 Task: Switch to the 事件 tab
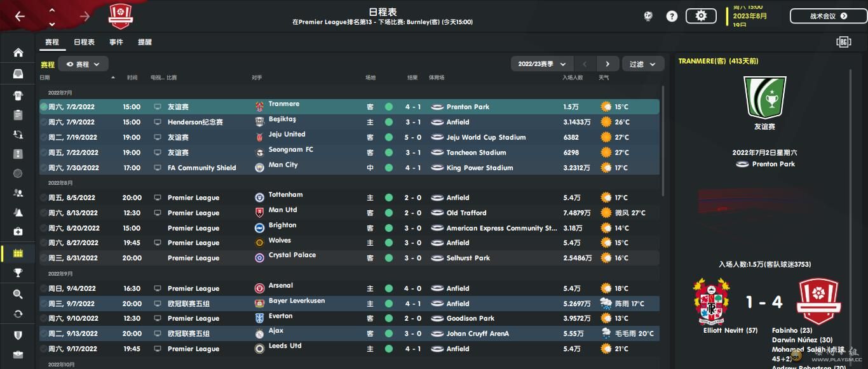[x=116, y=42]
